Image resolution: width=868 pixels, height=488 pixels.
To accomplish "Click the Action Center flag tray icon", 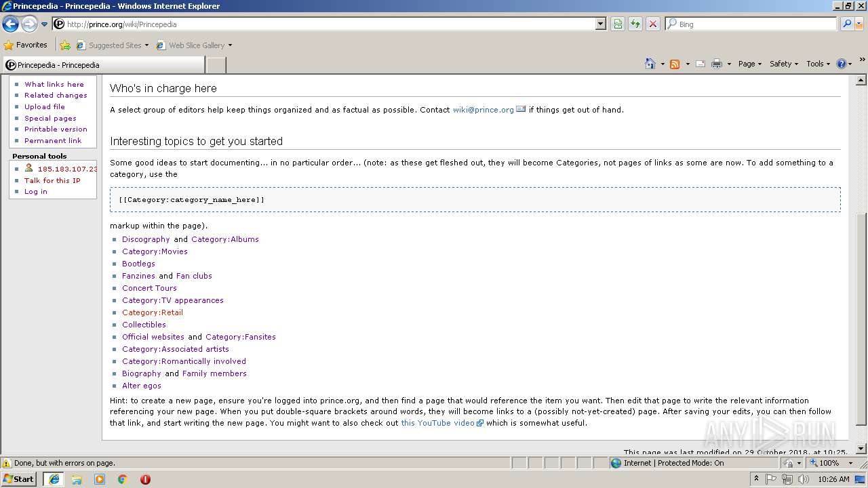I will point(771,479).
